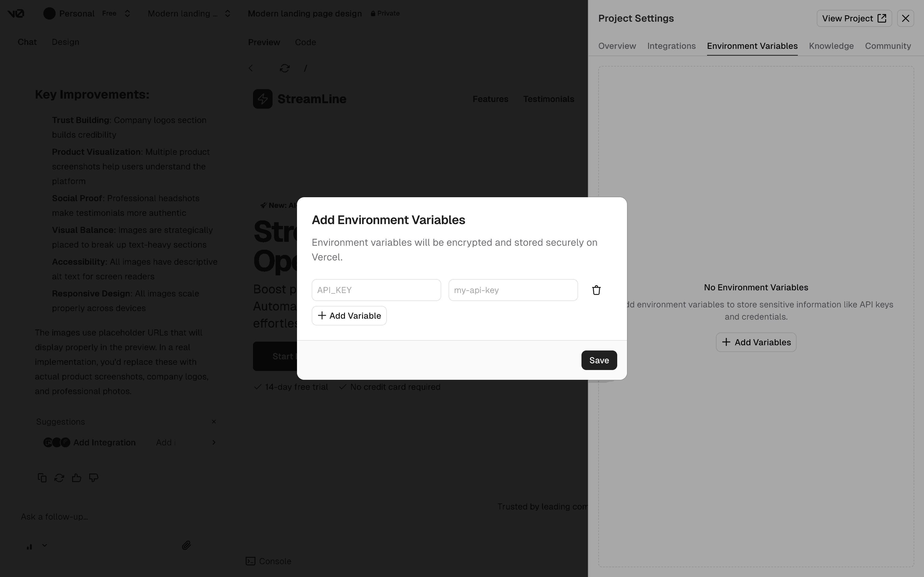Viewport: 924px width, 577px height.
Task: Refresh the preview page
Action: (284, 68)
